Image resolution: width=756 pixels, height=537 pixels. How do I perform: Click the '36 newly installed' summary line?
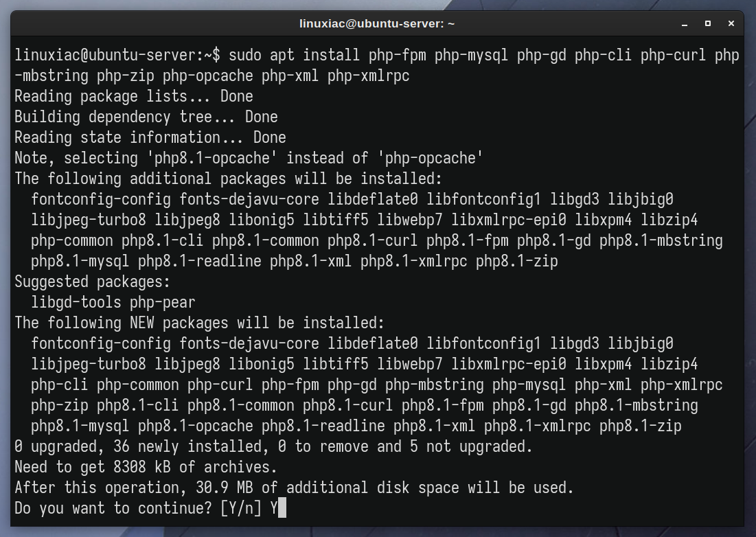(x=273, y=447)
